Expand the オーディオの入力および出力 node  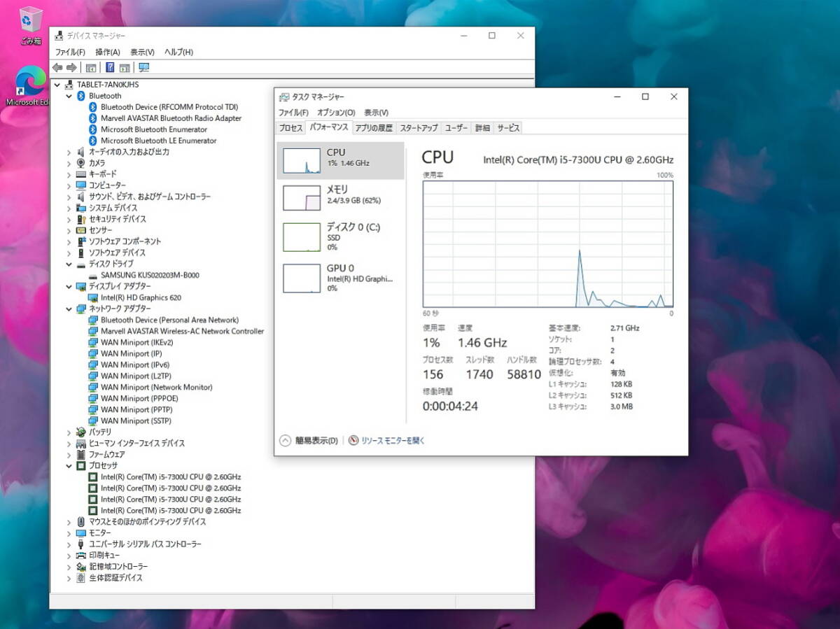pos(69,152)
